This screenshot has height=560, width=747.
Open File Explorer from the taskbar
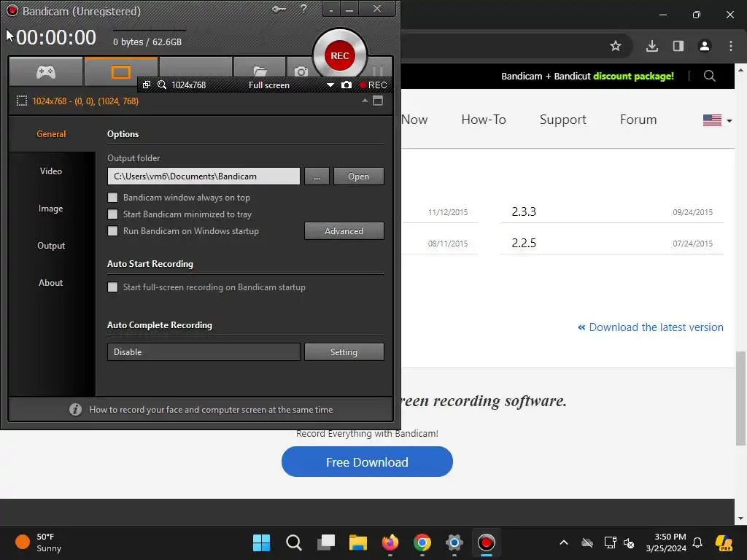click(x=357, y=542)
